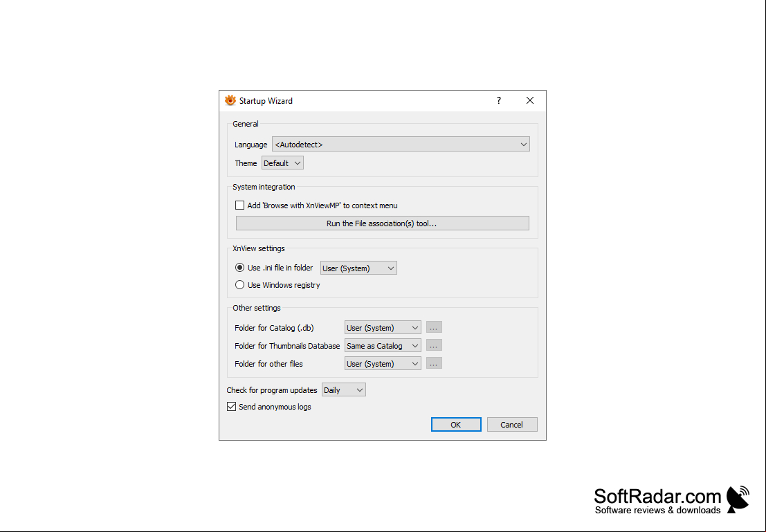Run the File association(s) tool
The height and width of the screenshot is (532, 766).
pyautogui.click(x=382, y=223)
